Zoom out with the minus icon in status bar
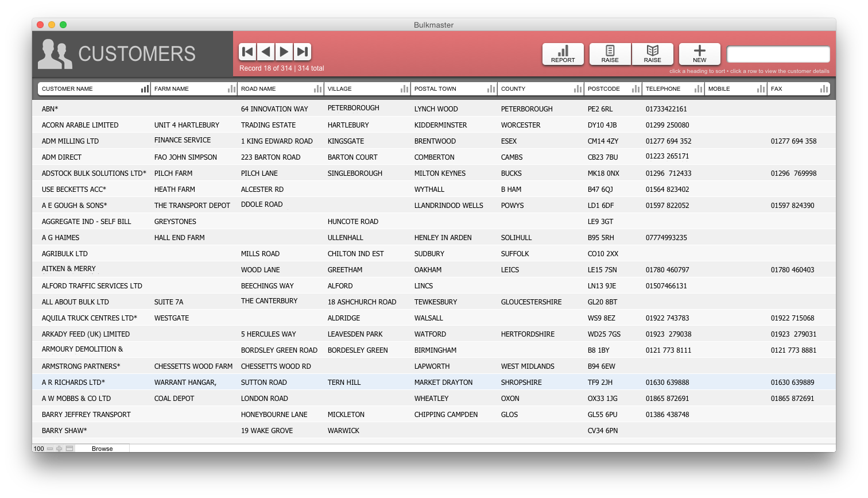 click(x=50, y=449)
